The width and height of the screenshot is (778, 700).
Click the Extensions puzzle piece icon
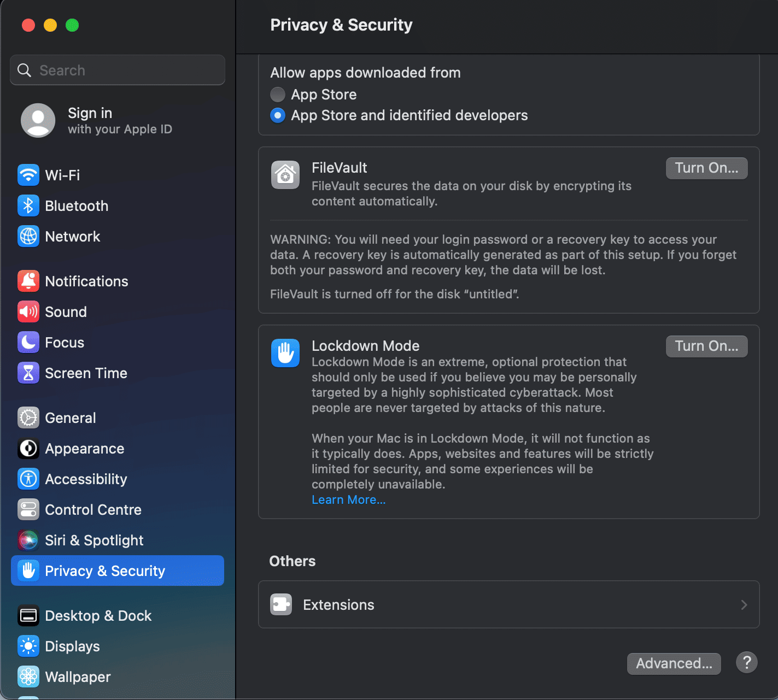[281, 604]
